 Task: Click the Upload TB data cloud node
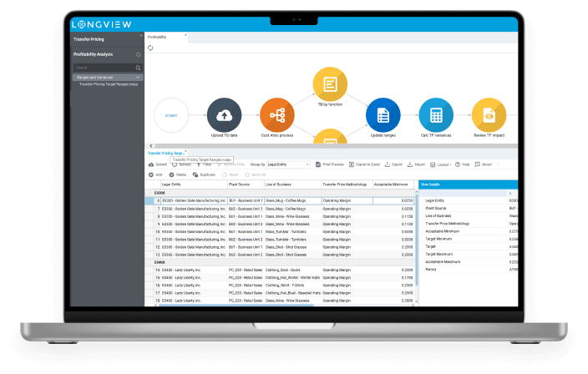point(224,115)
